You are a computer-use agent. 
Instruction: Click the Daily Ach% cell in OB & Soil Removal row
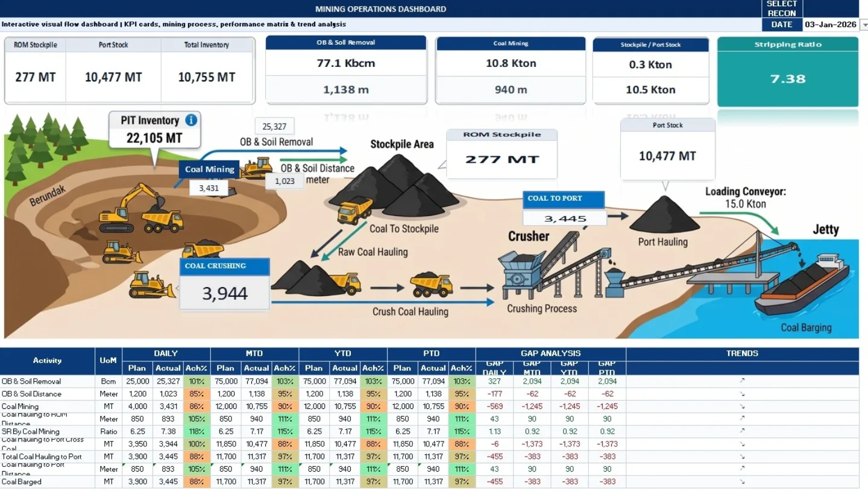(x=197, y=381)
